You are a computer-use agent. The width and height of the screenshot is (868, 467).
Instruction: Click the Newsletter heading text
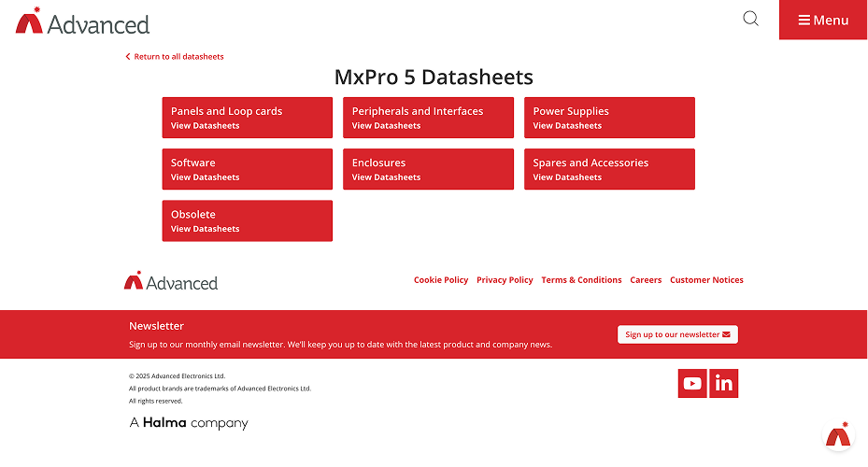[x=156, y=326]
